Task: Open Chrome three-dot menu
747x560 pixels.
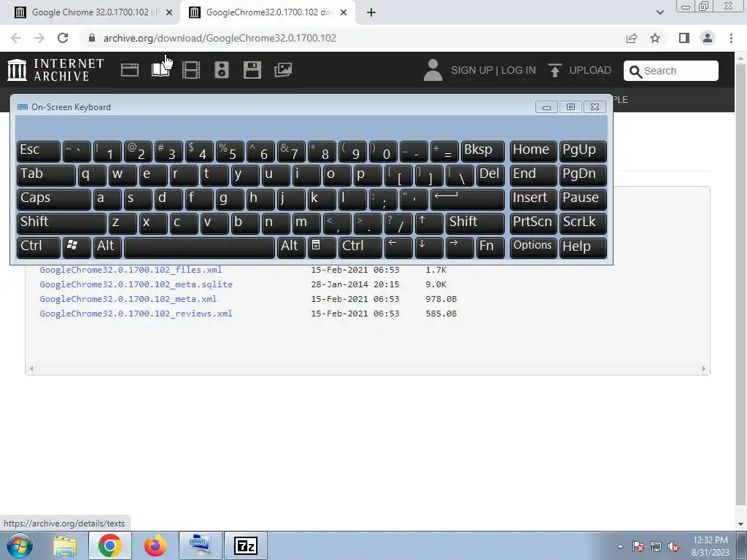Action: click(731, 38)
